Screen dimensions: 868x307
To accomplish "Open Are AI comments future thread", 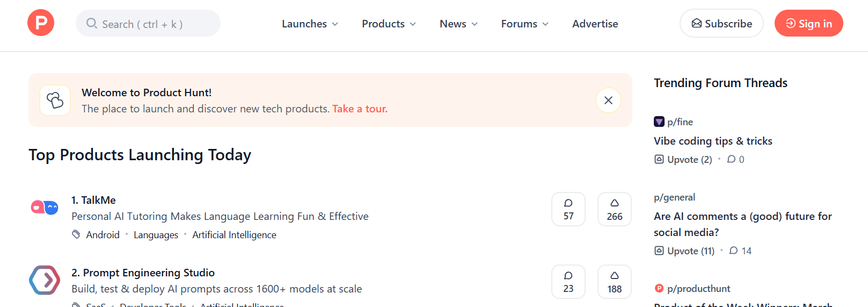I will click(743, 224).
